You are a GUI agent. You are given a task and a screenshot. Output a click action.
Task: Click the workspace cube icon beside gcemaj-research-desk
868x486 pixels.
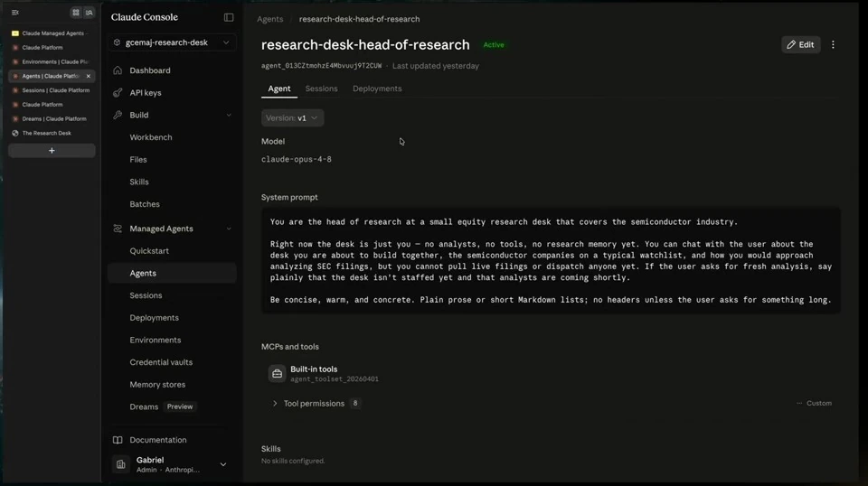(x=117, y=42)
